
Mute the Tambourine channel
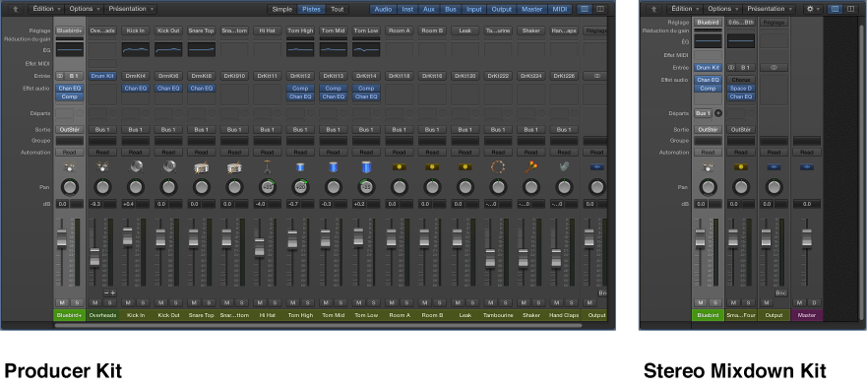click(490, 302)
